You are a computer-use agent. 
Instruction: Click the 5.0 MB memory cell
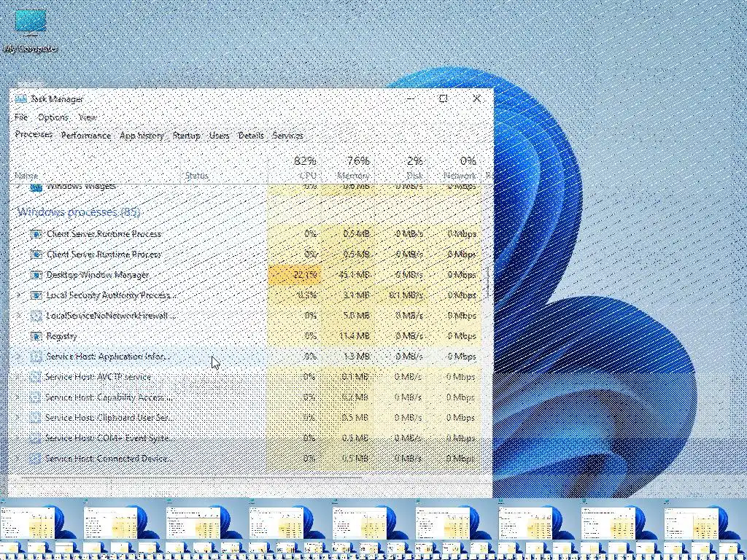(x=349, y=316)
